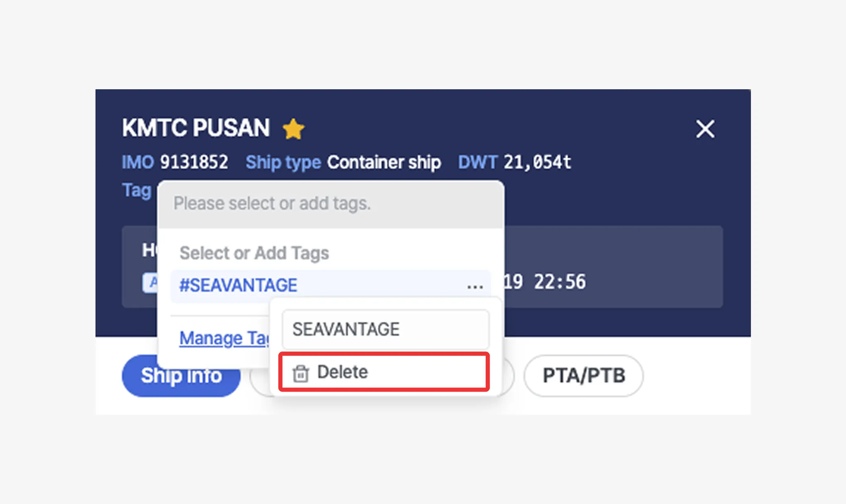
Task: Click the DWT label
Action: coord(478,162)
